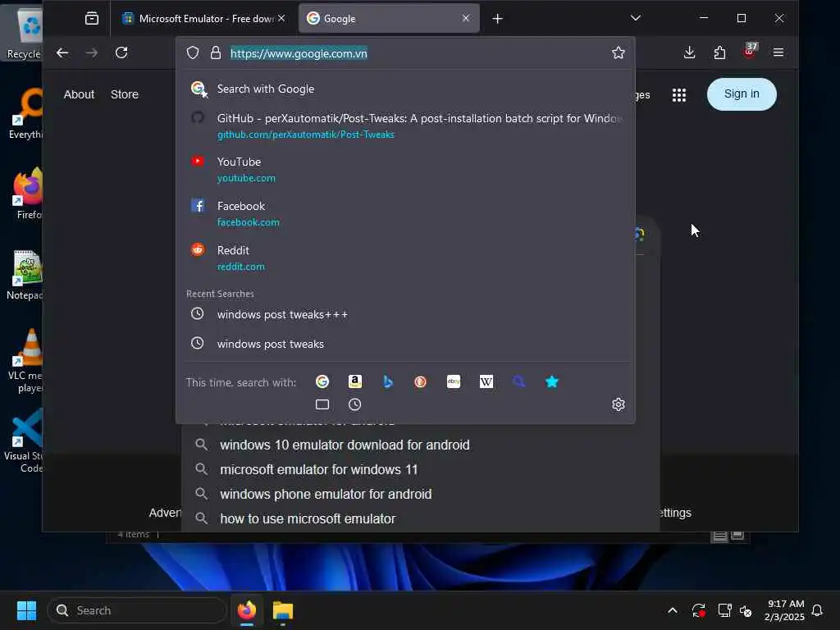Click the Sign in button
This screenshot has width=840, height=630.
click(742, 94)
